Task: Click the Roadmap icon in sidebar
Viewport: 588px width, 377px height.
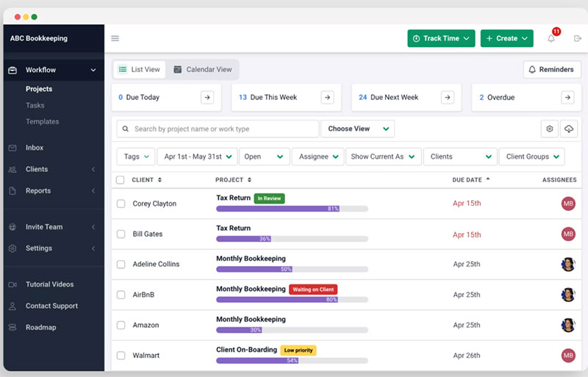Action: pyautogui.click(x=12, y=328)
